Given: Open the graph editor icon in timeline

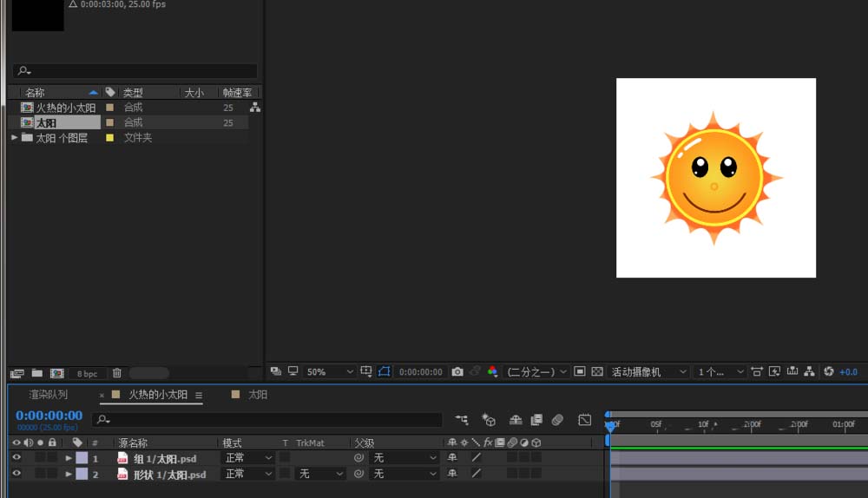Looking at the screenshot, I should coord(585,420).
